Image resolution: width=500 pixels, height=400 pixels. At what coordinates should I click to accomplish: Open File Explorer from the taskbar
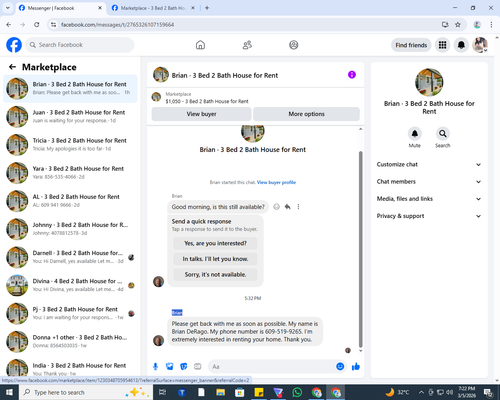click(x=220, y=392)
